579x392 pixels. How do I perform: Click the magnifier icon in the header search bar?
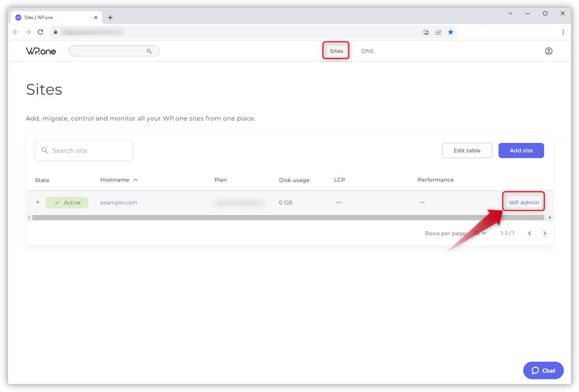point(149,51)
